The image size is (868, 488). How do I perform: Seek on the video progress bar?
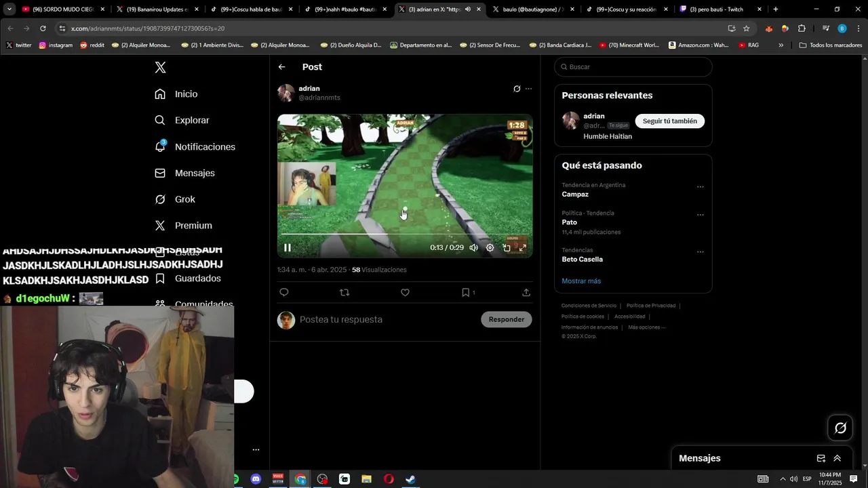(x=405, y=234)
